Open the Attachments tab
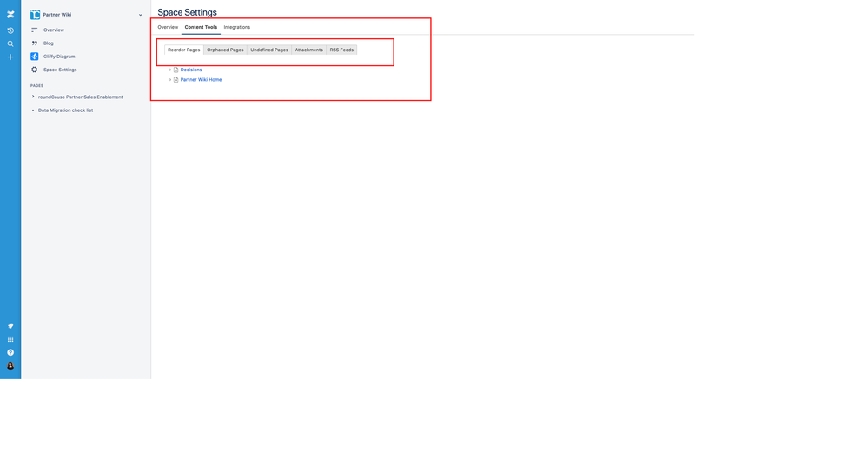 (x=308, y=50)
